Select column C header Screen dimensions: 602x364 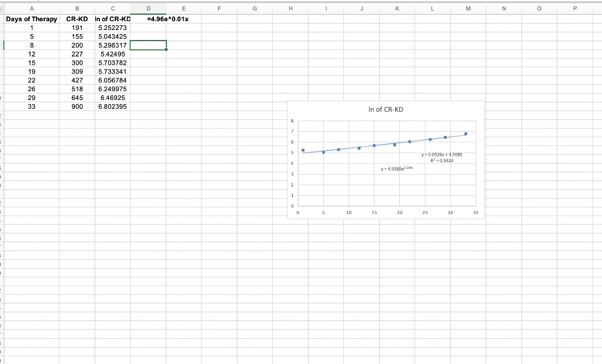click(x=112, y=8)
